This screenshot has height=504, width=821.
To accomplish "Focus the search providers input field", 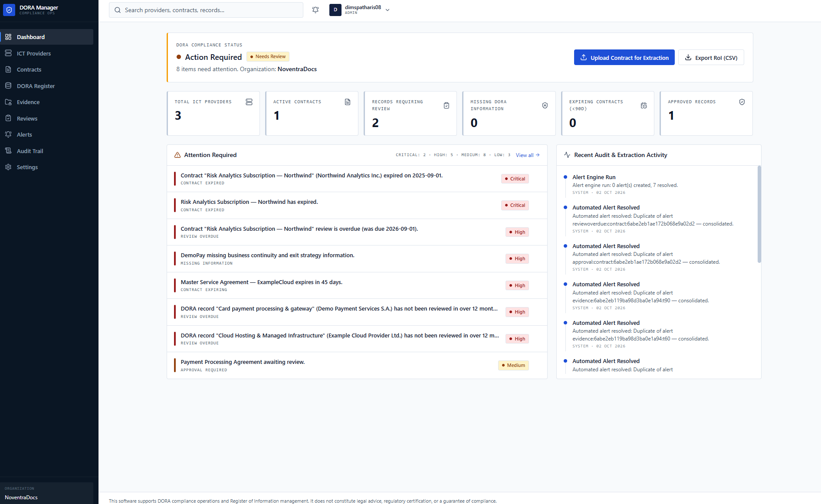I will click(x=206, y=10).
